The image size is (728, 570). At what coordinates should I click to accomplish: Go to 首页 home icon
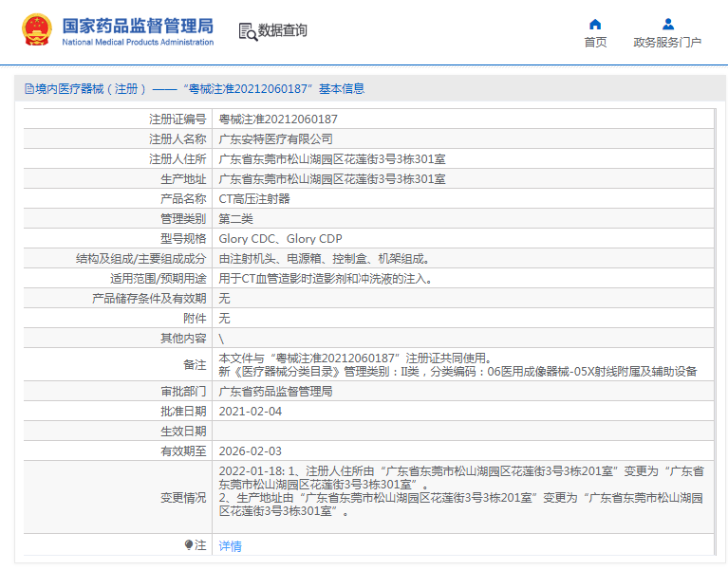click(595, 24)
